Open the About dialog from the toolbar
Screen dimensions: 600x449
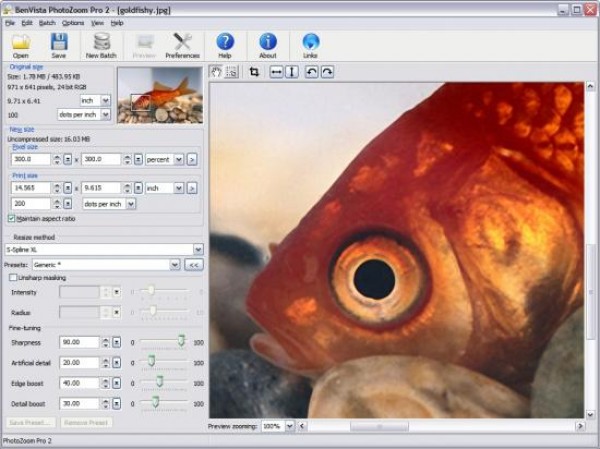[268, 42]
